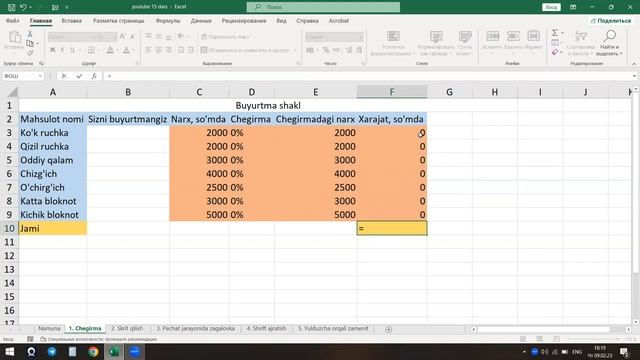
Task: Open Chrome from the taskbar
Action: pos(93,351)
